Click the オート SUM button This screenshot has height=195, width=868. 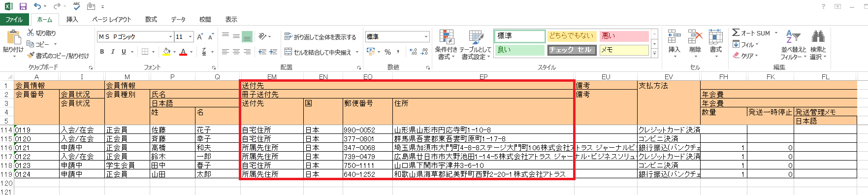click(x=751, y=33)
